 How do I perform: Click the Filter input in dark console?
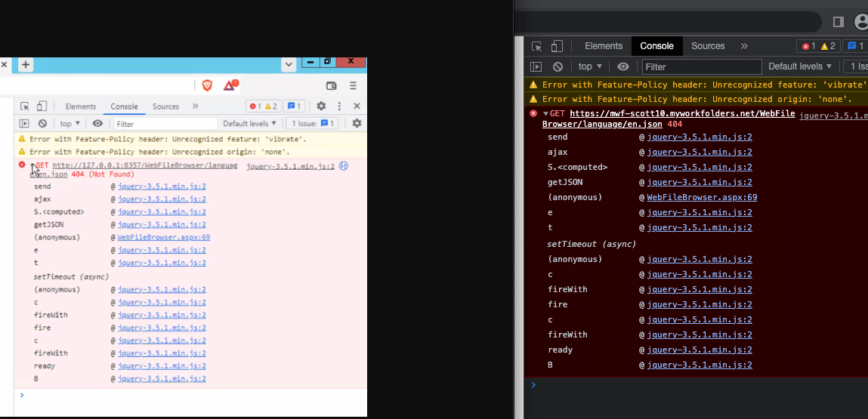point(700,66)
